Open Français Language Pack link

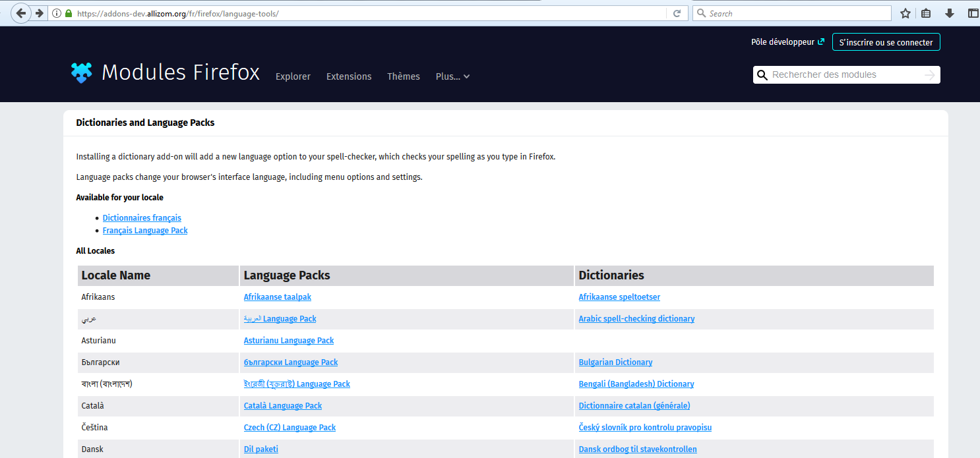145,230
